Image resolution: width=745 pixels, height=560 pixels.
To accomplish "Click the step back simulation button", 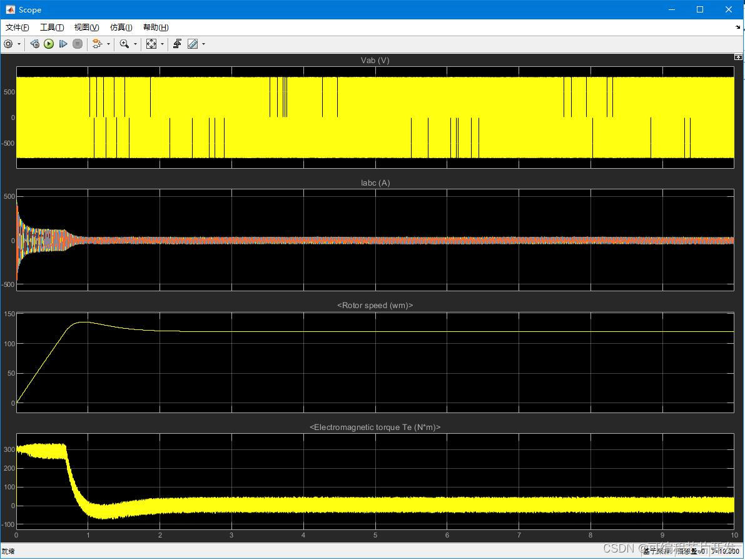I will click(34, 44).
